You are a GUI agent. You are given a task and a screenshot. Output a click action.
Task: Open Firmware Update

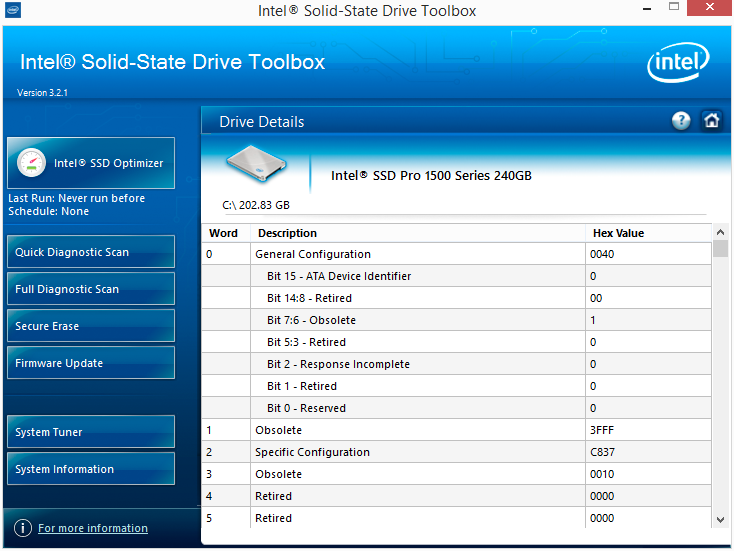point(91,363)
